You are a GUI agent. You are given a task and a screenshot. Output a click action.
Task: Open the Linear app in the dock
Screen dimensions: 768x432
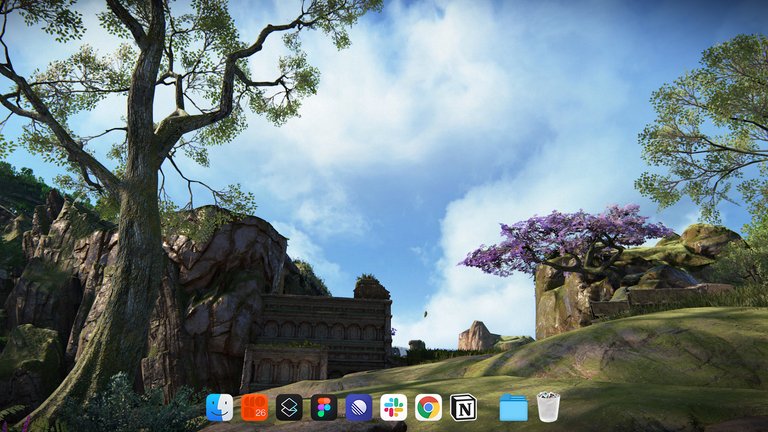click(x=359, y=408)
